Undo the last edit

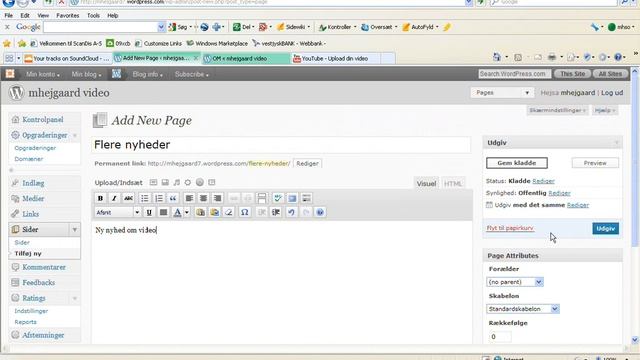click(291, 212)
